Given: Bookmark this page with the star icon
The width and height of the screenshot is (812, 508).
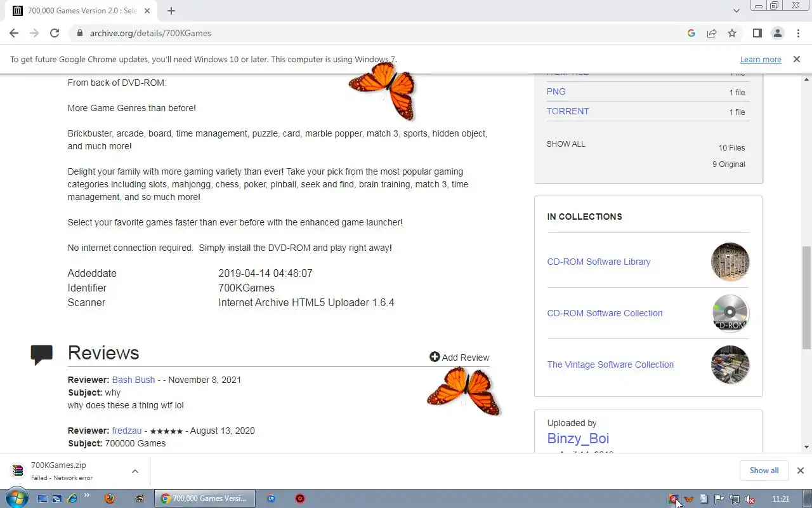Looking at the screenshot, I should [x=732, y=33].
